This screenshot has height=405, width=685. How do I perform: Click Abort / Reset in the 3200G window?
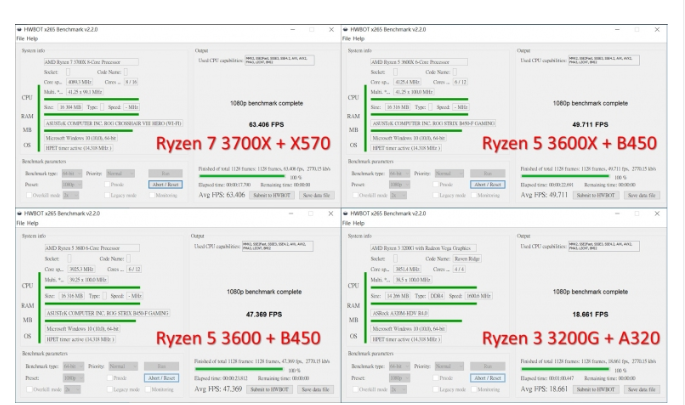click(488, 378)
